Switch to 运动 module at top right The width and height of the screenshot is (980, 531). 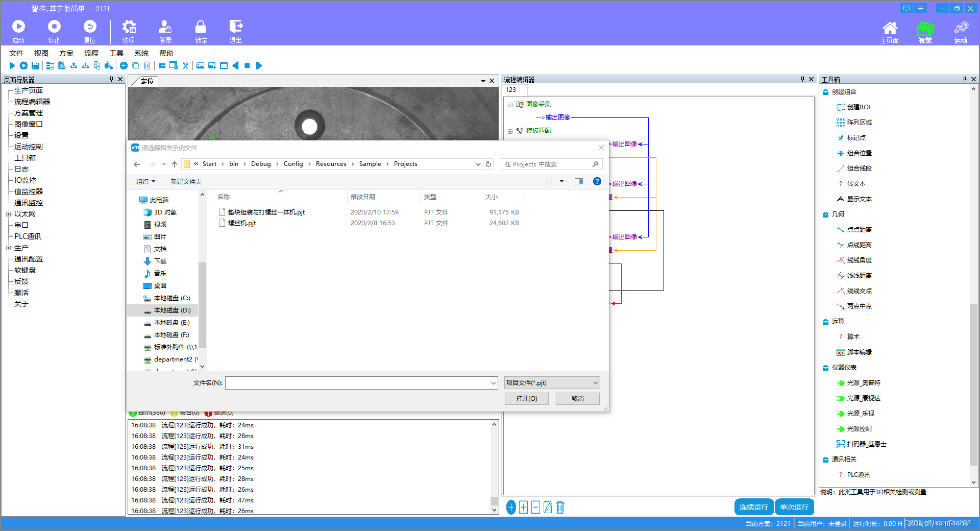click(x=962, y=31)
